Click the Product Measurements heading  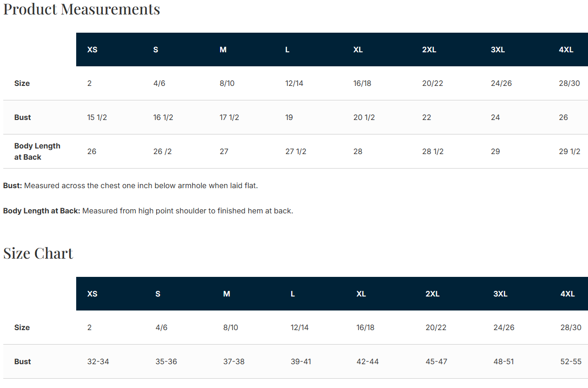[82, 9]
